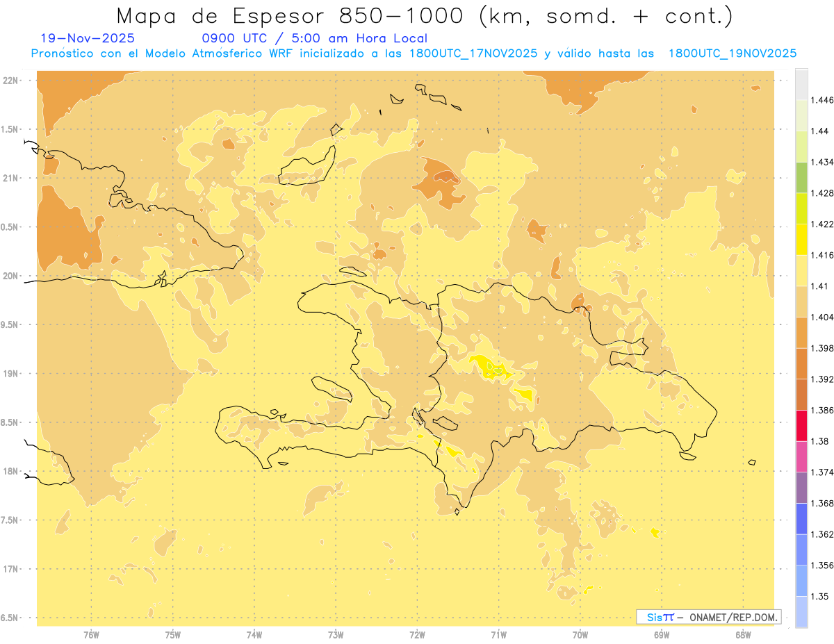This screenshot has height=644, width=834.
Task: Click the legend value '1.404'
Action: 823,317
